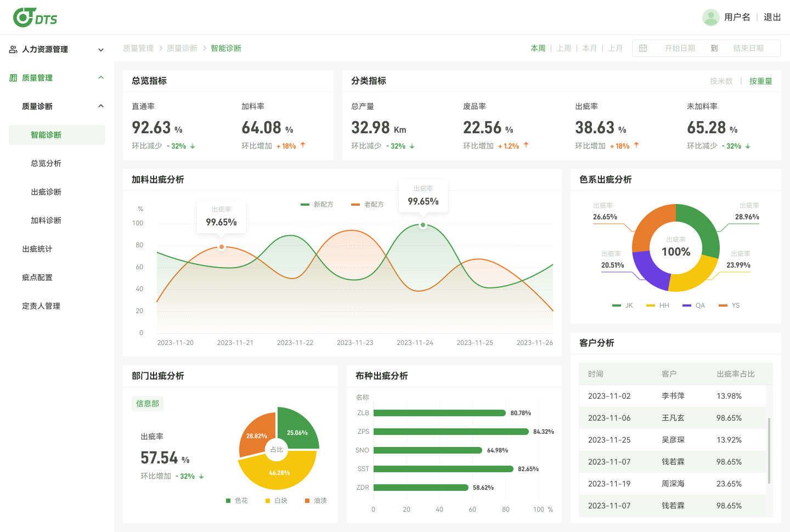Toggle QA legend in color donut

point(694,305)
